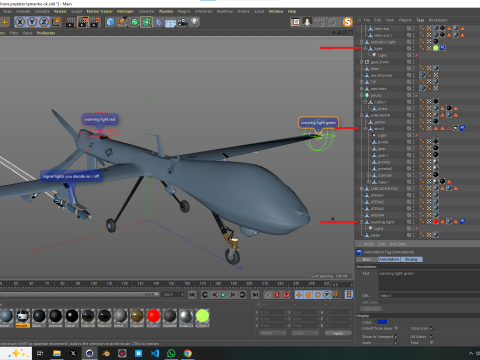Switch to the Basic tab
Image resolution: width=480 pixels, height=360 pixels.
(x=367, y=259)
